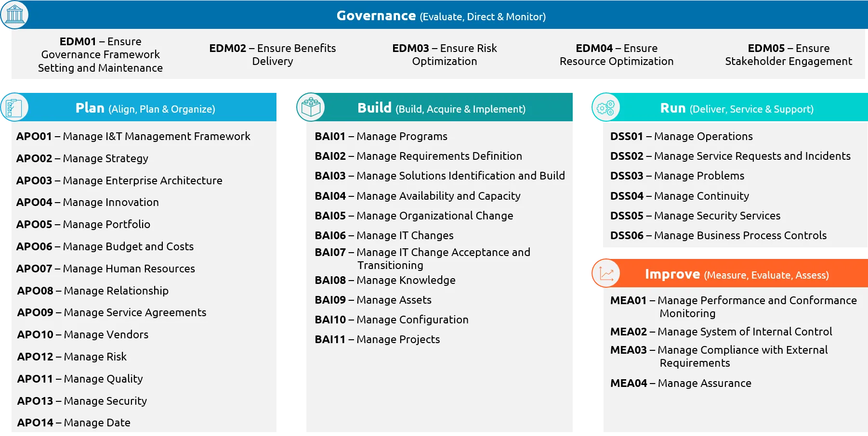Select APO14 Manage Date

[74, 423]
